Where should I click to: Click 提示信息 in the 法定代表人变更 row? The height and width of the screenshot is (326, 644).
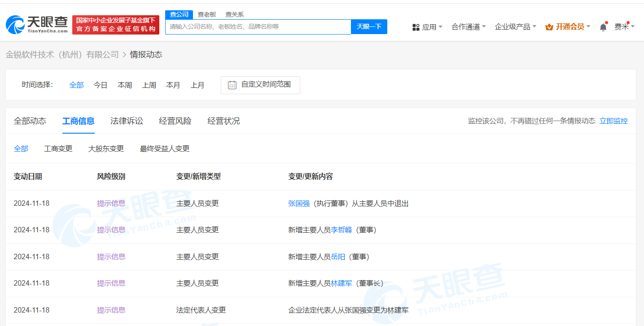[x=111, y=310]
